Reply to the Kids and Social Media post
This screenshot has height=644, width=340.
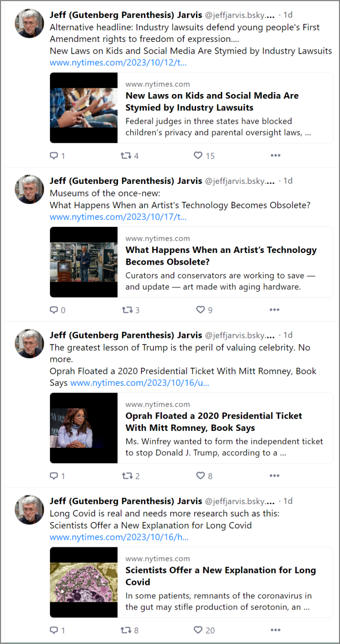tap(54, 156)
